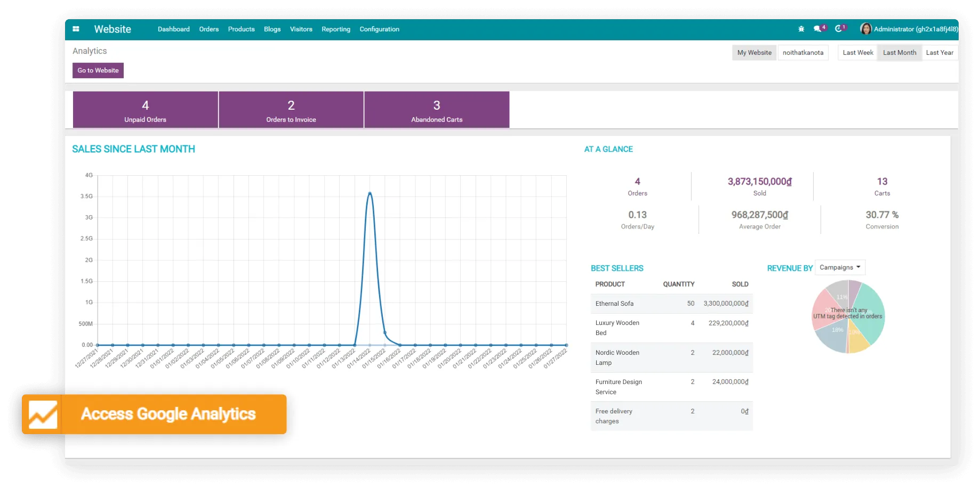
Task: Expand the Campaigns revenue dropdown
Action: [x=840, y=267]
